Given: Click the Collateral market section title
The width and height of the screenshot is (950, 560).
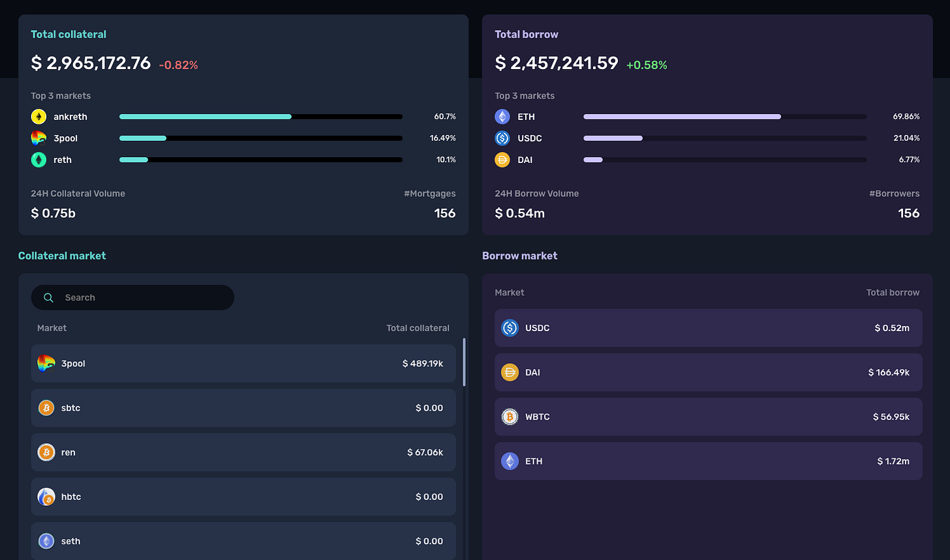Looking at the screenshot, I should [x=62, y=256].
